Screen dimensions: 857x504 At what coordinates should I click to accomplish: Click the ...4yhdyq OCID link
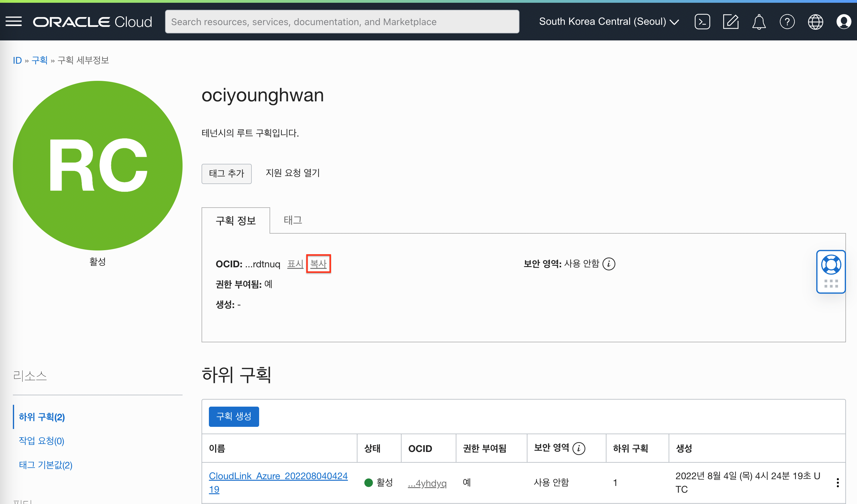pyautogui.click(x=427, y=483)
